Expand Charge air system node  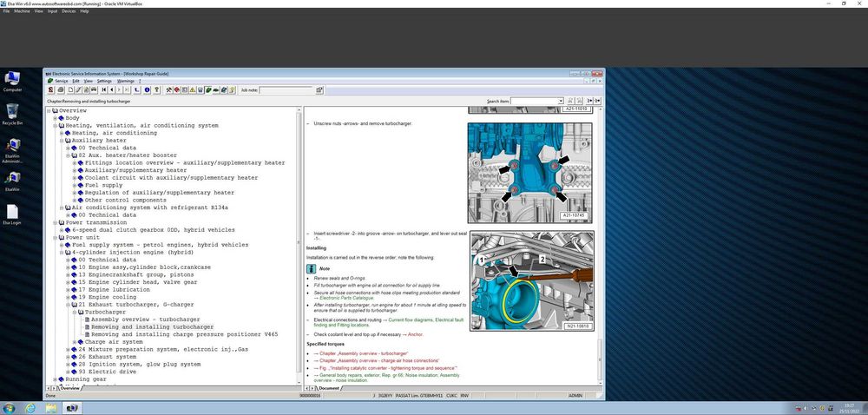tap(74, 342)
